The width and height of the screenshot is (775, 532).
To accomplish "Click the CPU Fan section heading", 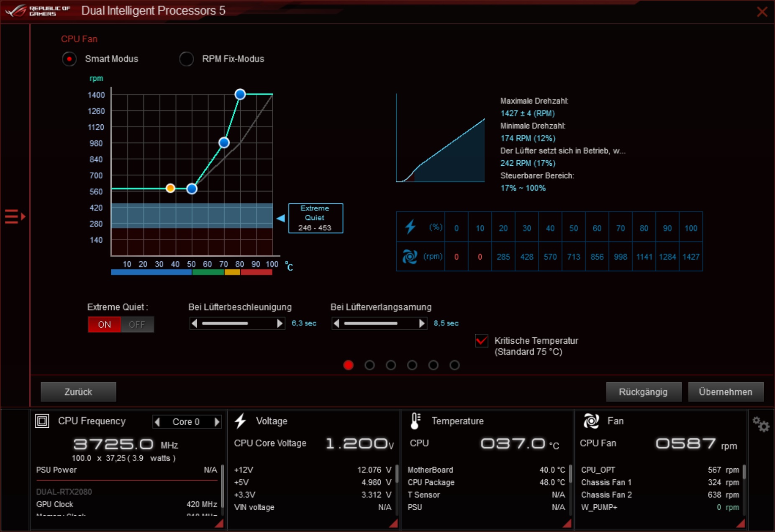I will tap(79, 39).
